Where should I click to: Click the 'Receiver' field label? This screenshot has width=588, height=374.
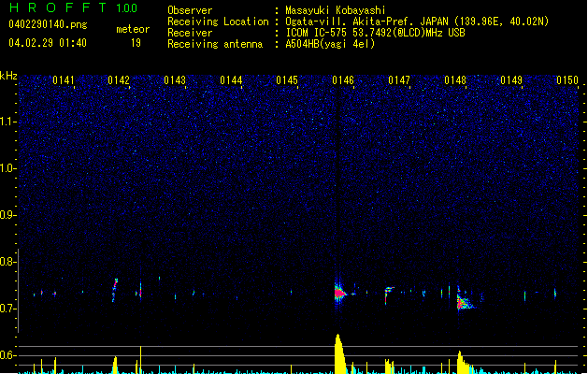pos(190,33)
